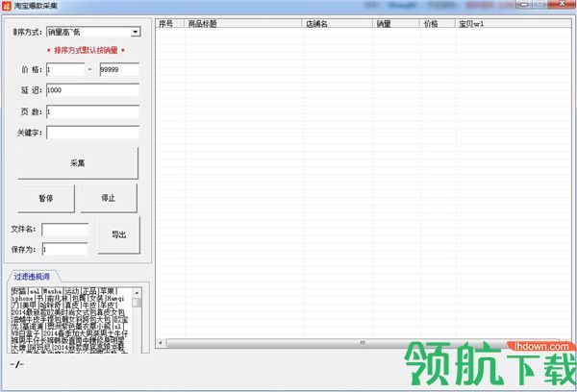Viewport: 577px width, 392px height.
Task: Click the app icon in title bar
Action: (x=7, y=6)
